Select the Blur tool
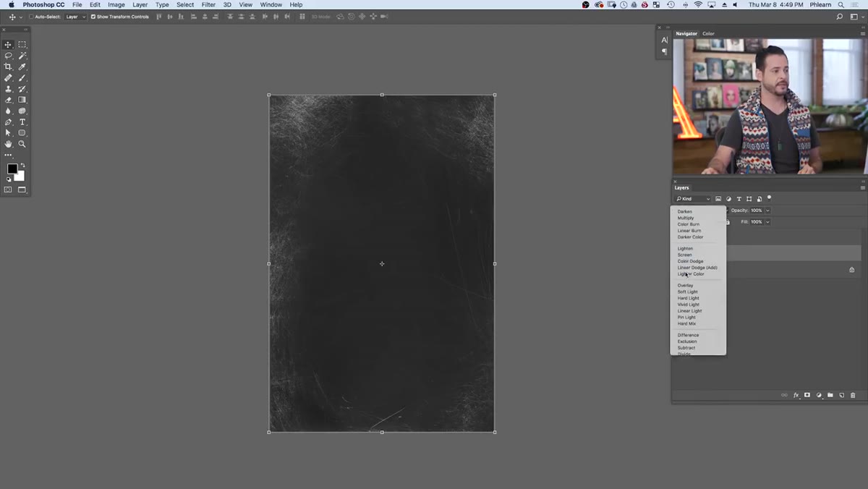 [8, 111]
